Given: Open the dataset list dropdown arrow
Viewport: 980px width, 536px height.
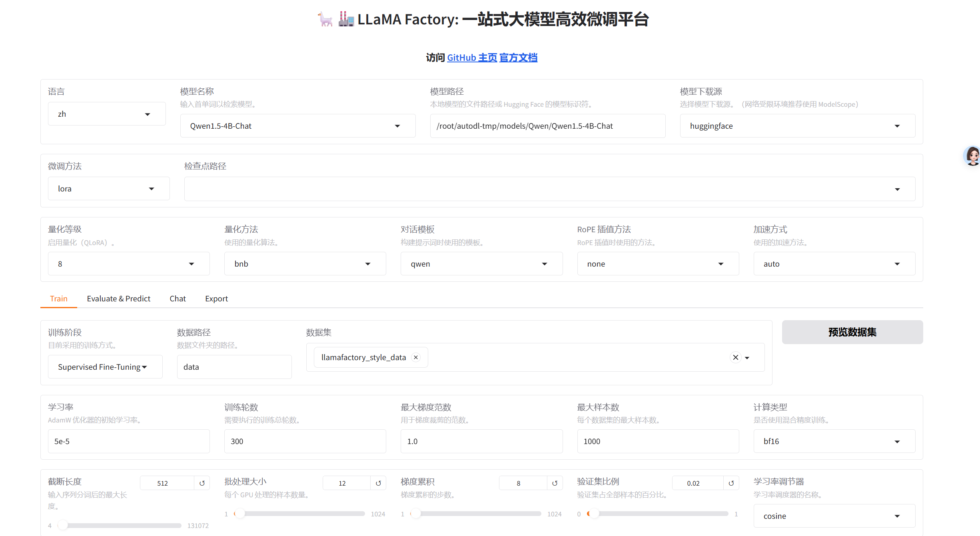Looking at the screenshot, I should 747,358.
